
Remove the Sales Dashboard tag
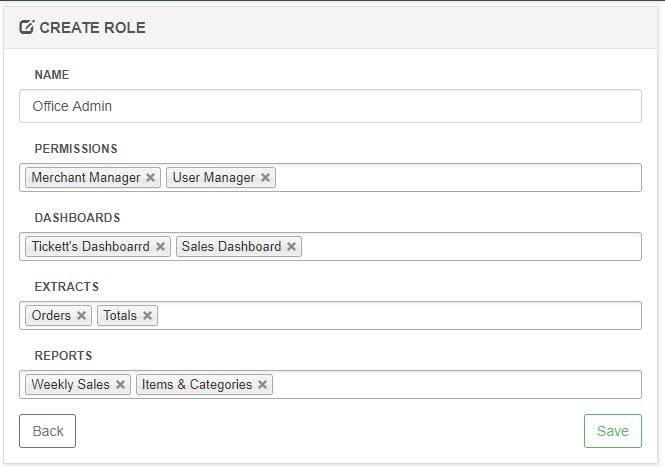click(x=291, y=247)
